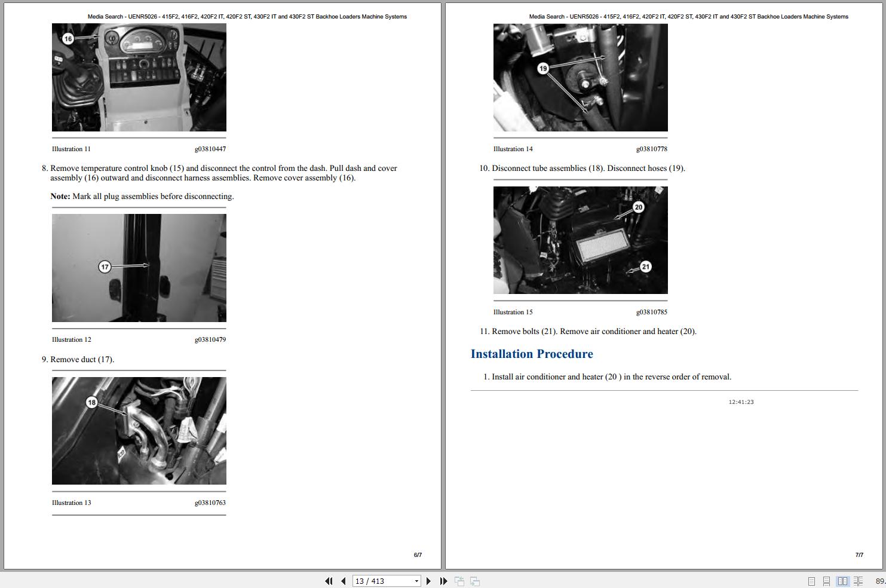Click the Installation Procedure heading
The image size is (886, 588).
pos(531,354)
